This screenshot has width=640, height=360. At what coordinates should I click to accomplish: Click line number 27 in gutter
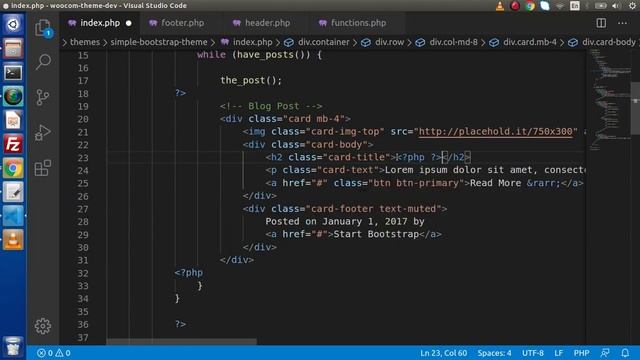[x=83, y=209]
